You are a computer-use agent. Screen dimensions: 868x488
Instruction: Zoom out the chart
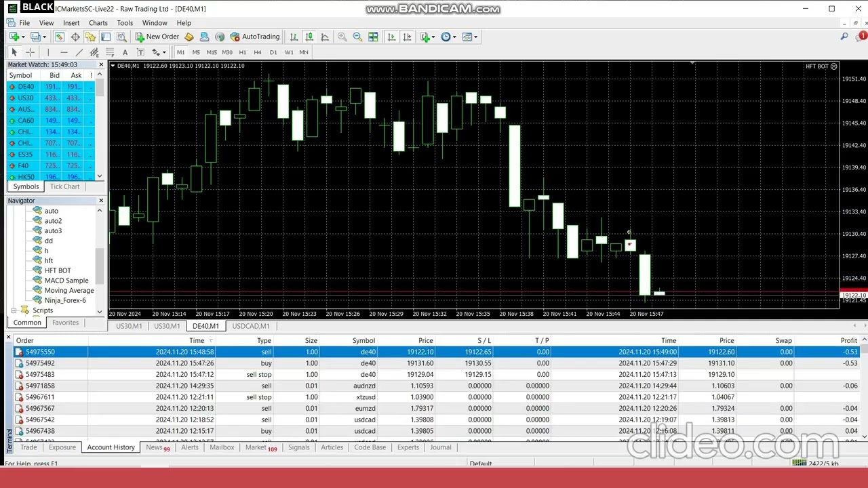[357, 37]
